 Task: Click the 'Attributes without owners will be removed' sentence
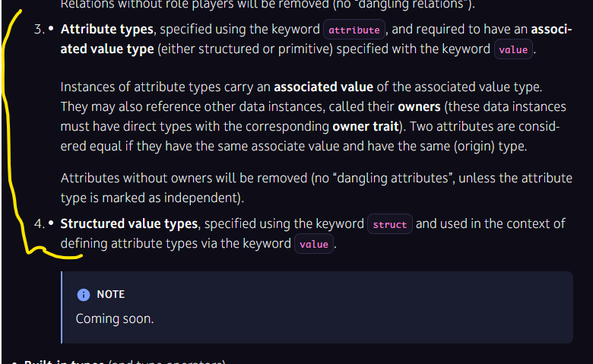click(184, 178)
